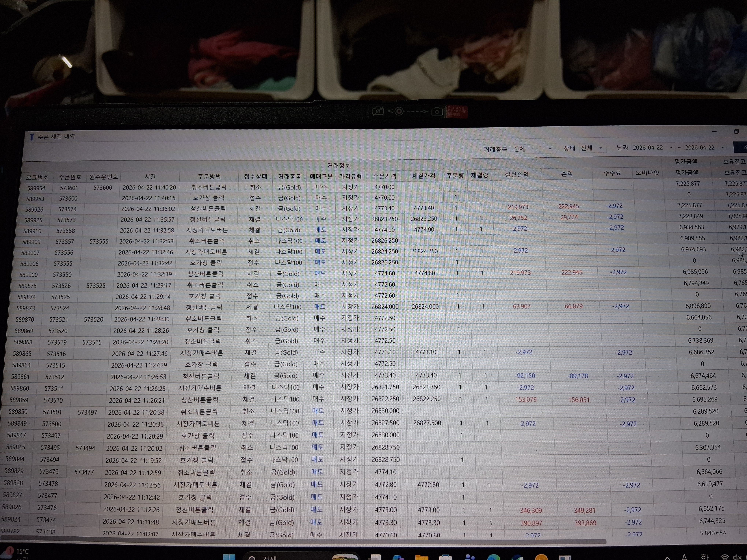Viewport: 747px width, 560px height.
Task: Click realized profit 63,907
Action: pyautogui.click(x=522, y=307)
